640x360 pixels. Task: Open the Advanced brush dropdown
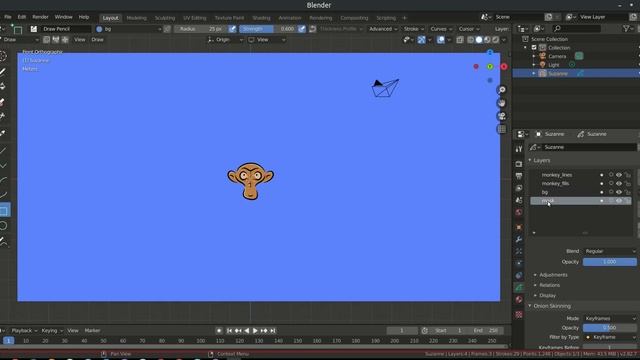coord(383,29)
